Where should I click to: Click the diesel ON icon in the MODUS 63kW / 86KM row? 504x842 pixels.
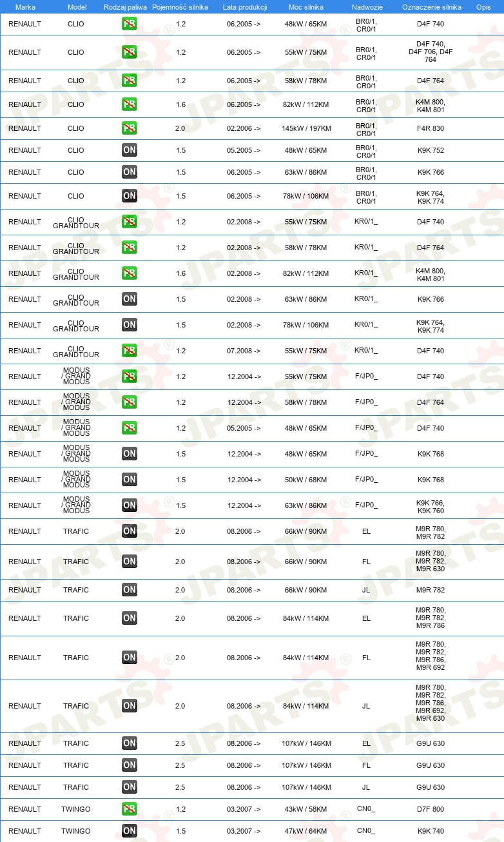[130, 505]
